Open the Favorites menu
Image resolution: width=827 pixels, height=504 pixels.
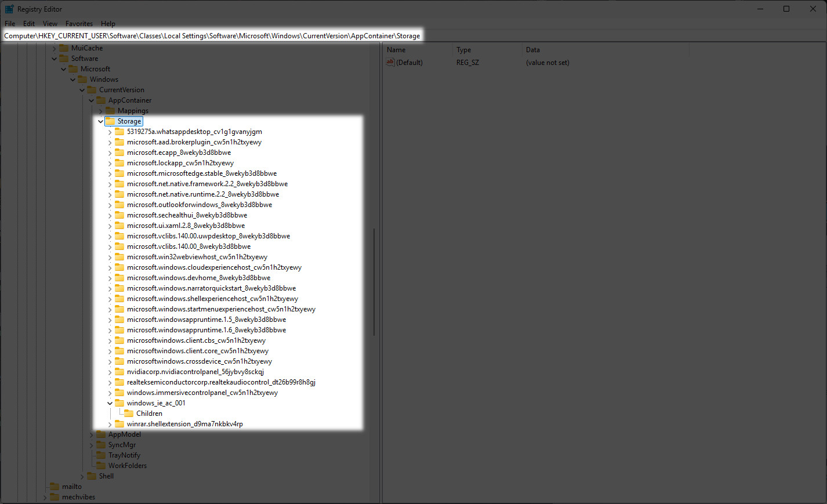coord(79,24)
